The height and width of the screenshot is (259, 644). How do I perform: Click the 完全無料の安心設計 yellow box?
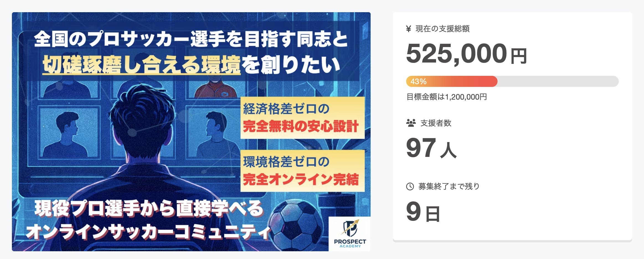point(302,118)
